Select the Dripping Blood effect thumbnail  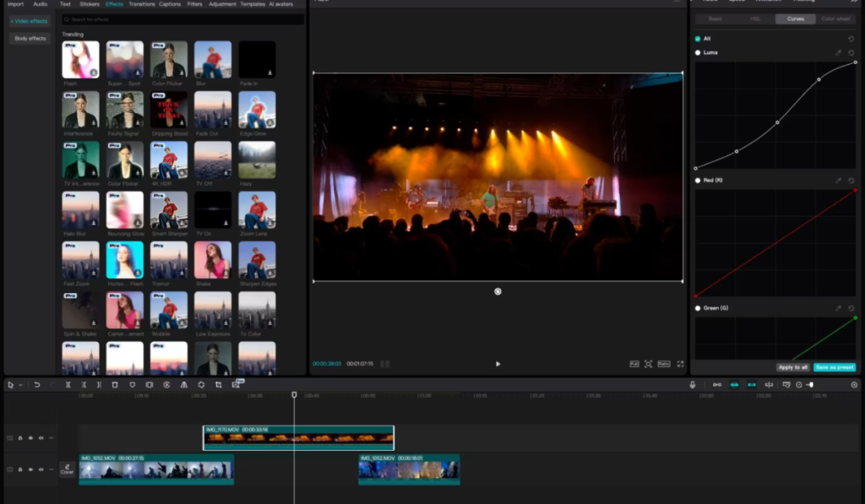(169, 110)
